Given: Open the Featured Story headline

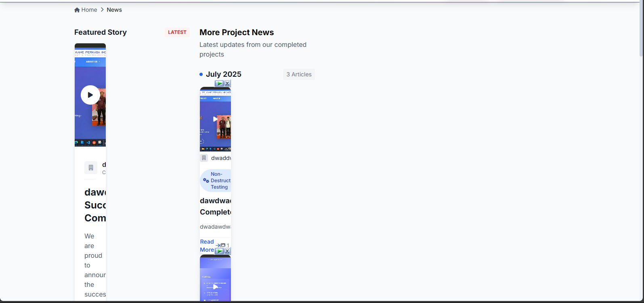Looking at the screenshot, I should [x=95, y=205].
